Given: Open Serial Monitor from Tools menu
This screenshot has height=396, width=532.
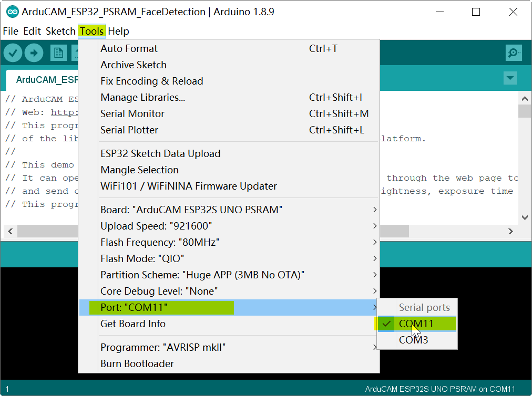Looking at the screenshot, I should (229, 113).
